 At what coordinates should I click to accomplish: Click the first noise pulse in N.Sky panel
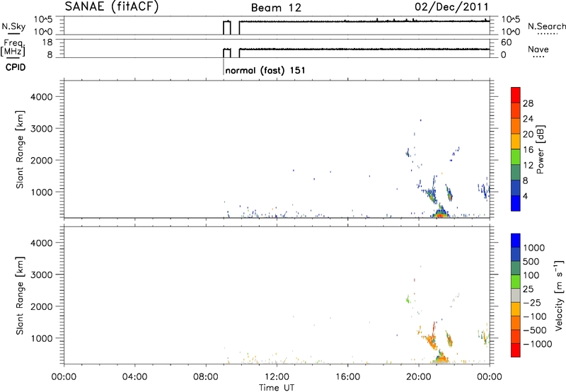[x=226, y=28]
